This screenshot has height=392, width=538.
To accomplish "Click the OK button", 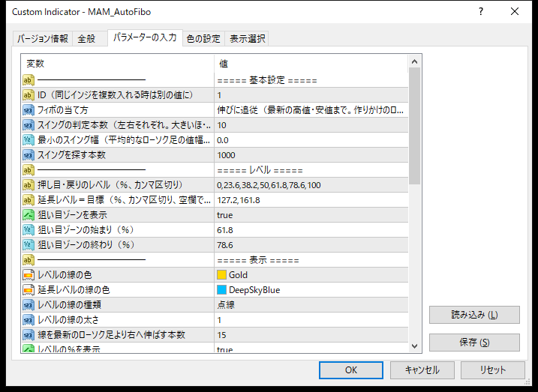I will pyautogui.click(x=351, y=370).
